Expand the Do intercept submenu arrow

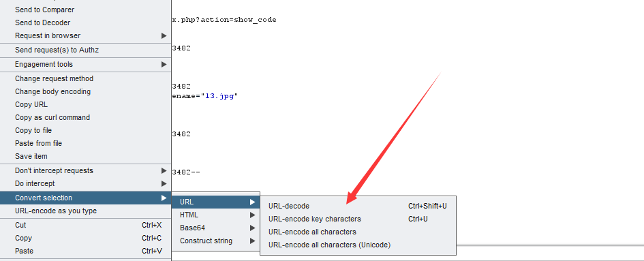click(x=164, y=184)
